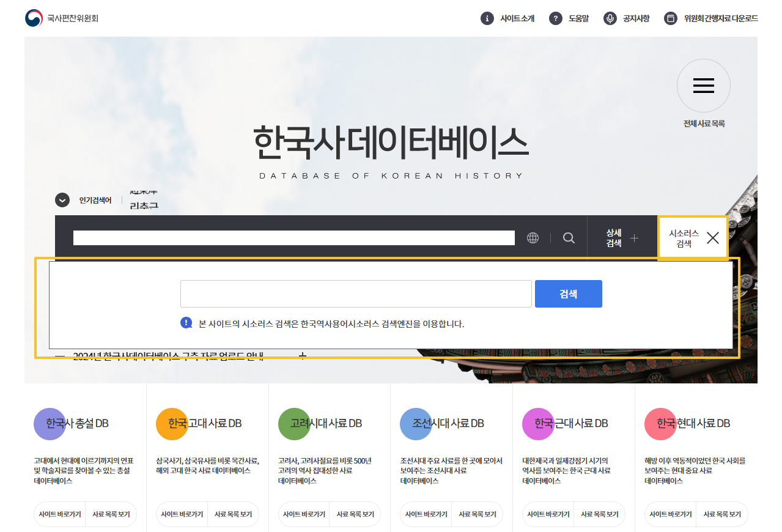Open the 사이트소개 info icon
The width and height of the screenshot is (782, 532).
point(487,18)
